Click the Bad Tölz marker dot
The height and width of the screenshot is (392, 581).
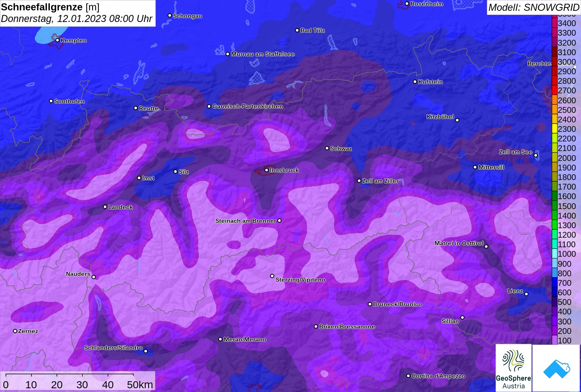click(297, 30)
